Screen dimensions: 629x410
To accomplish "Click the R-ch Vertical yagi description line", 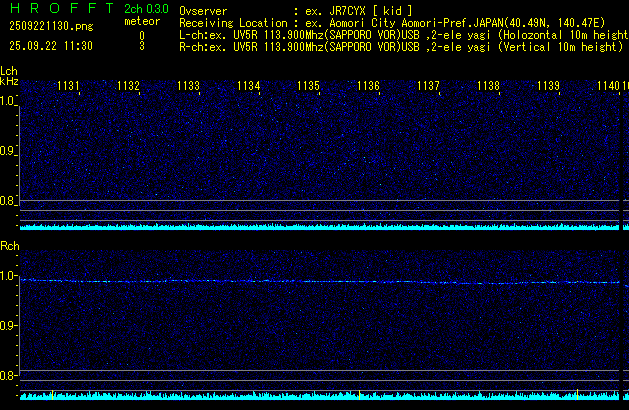I will tap(400, 46).
